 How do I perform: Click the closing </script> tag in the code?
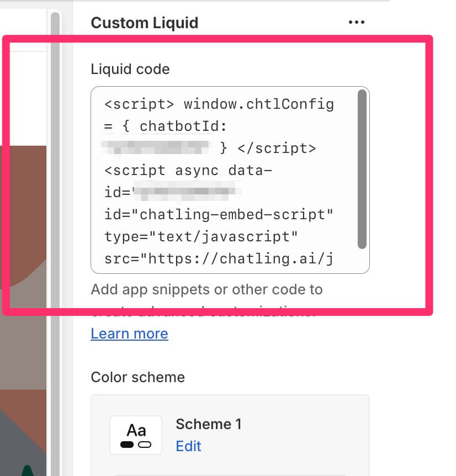[x=277, y=149]
